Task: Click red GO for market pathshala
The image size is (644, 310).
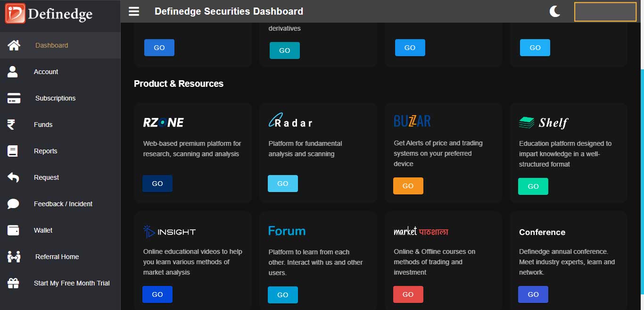Action: pyautogui.click(x=408, y=294)
